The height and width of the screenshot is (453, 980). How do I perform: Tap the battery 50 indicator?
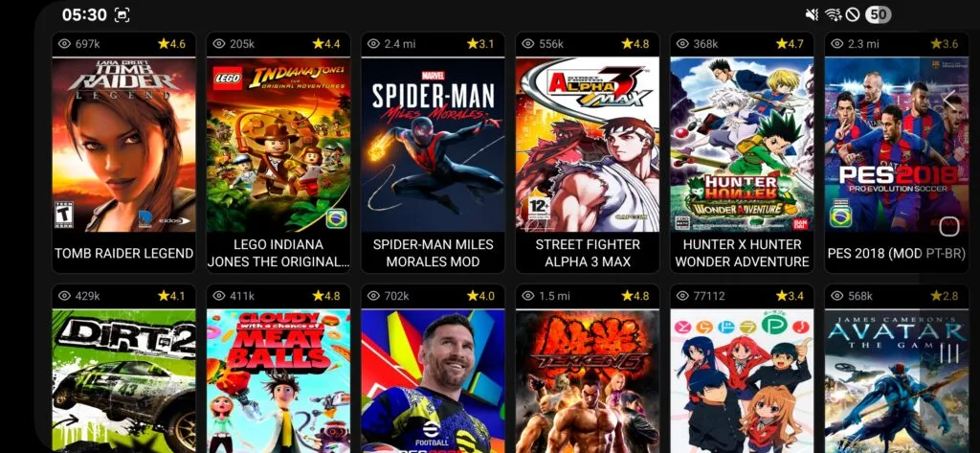(x=879, y=15)
